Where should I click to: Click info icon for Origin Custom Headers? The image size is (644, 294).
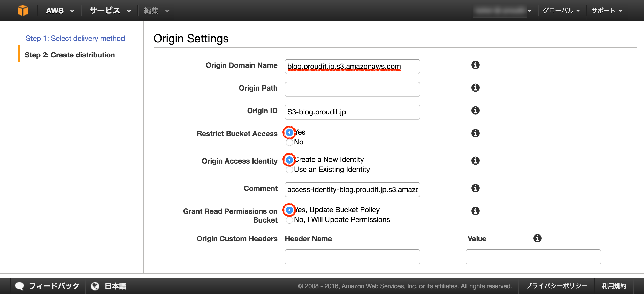[x=537, y=238]
